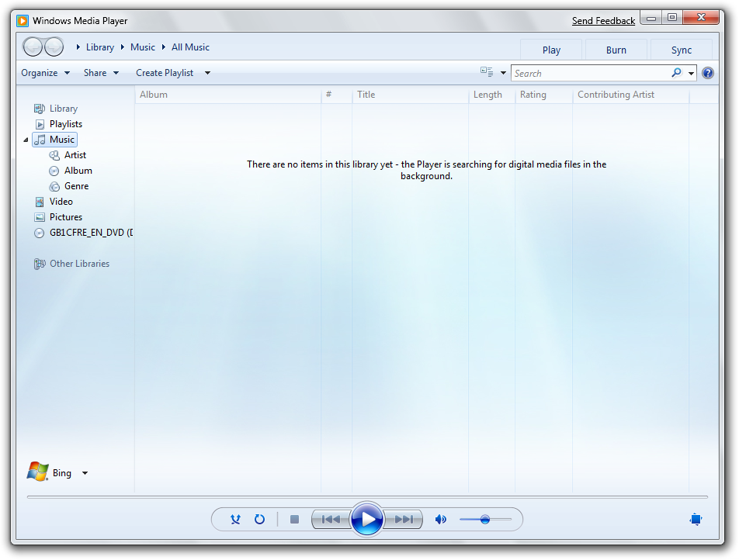Expand the breadcrumb arrow before Library

(78, 47)
